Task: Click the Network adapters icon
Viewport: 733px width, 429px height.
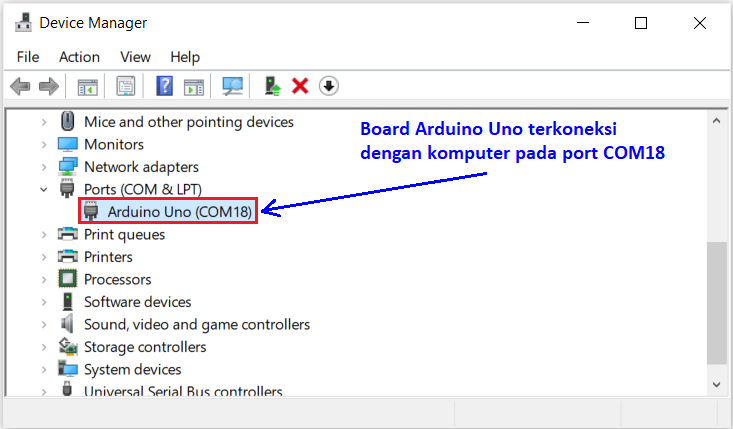Action: click(x=68, y=166)
